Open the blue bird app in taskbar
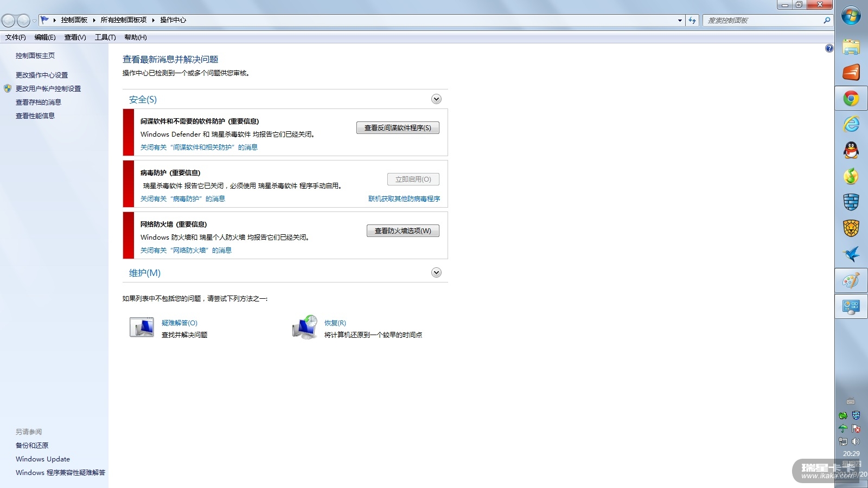868x488 pixels. pos(851,254)
